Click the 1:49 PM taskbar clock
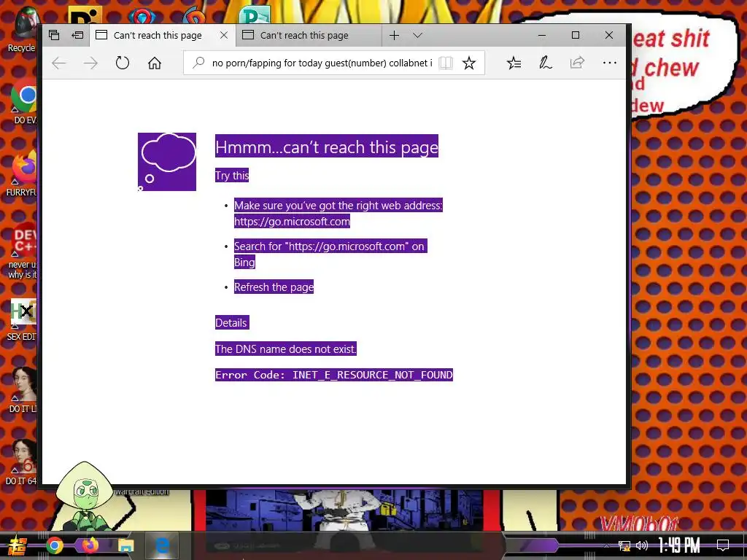This screenshot has height=560, width=747. [x=680, y=545]
